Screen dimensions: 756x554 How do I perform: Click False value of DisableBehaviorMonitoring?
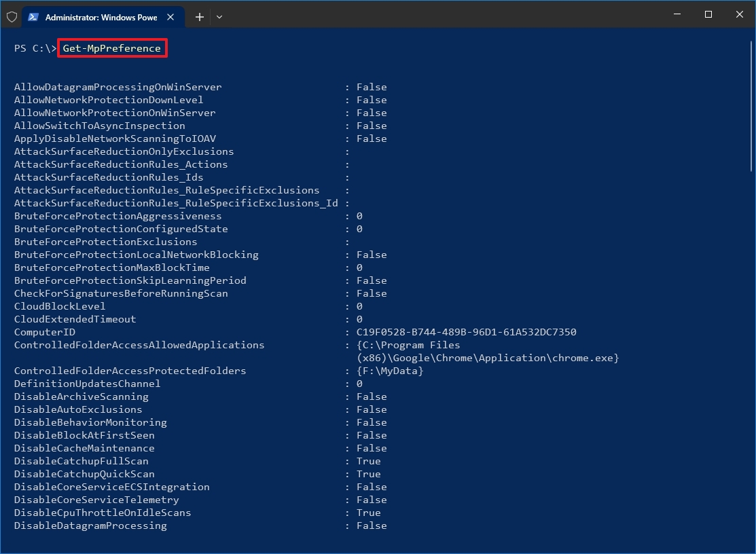tap(372, 422)
